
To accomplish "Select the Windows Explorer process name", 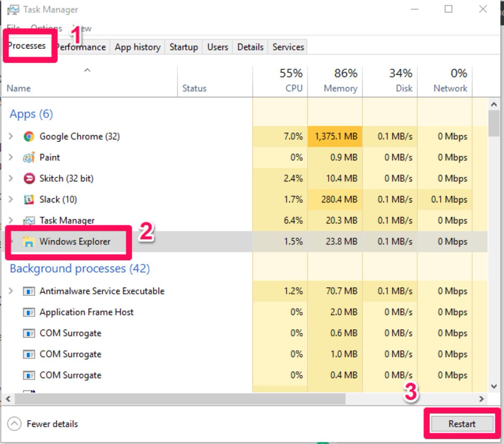I will tap(75, 242).
